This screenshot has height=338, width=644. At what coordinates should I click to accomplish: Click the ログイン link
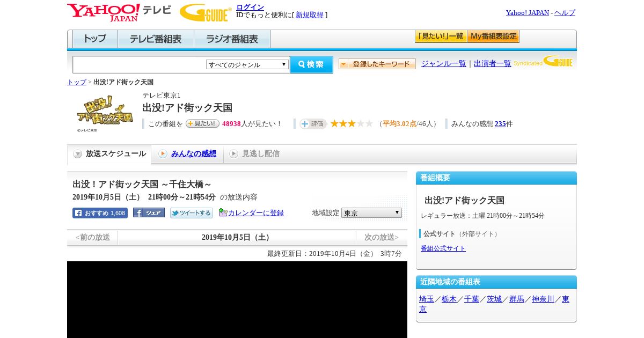click(x=250, y=7)
